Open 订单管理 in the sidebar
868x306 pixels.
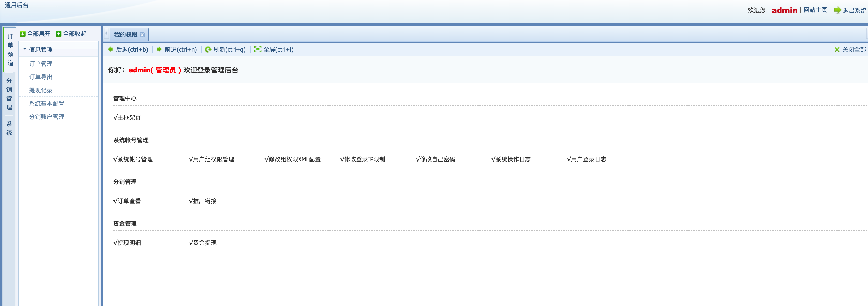(x=41, y=64)
